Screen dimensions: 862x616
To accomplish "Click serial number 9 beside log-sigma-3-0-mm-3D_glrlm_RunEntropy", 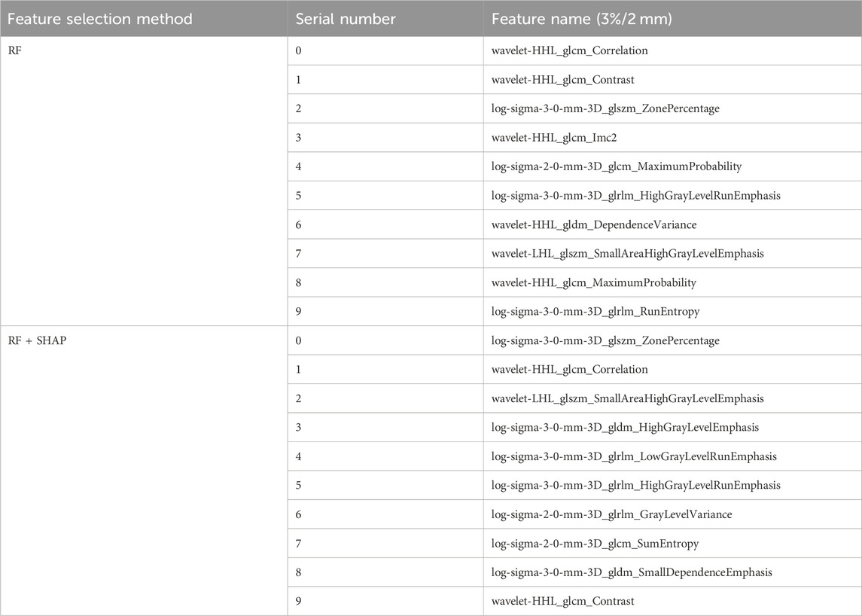I will (299, 312).
